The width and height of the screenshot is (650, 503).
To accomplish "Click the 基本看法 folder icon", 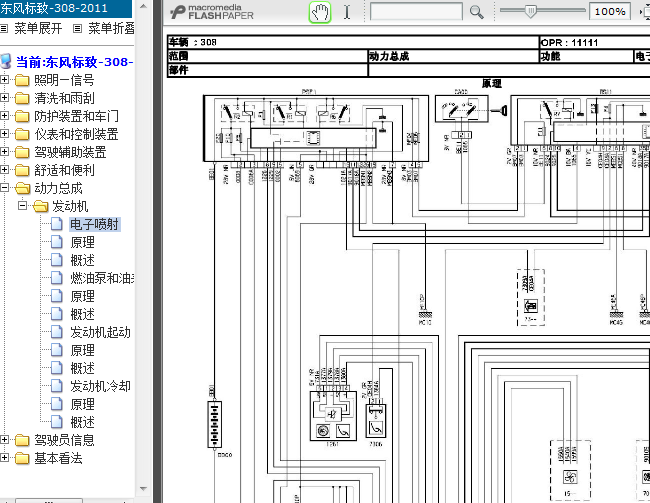I will pyautogui.click(x=22, y=458).
